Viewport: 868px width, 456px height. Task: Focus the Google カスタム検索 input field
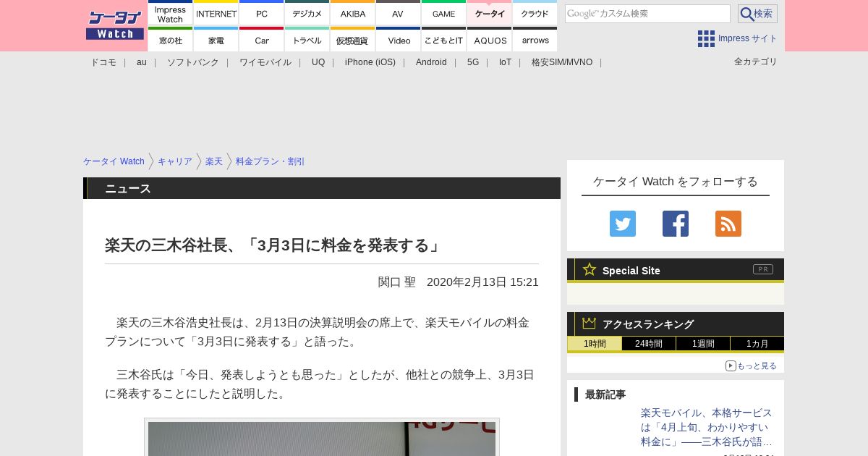(x=647, y=14)
